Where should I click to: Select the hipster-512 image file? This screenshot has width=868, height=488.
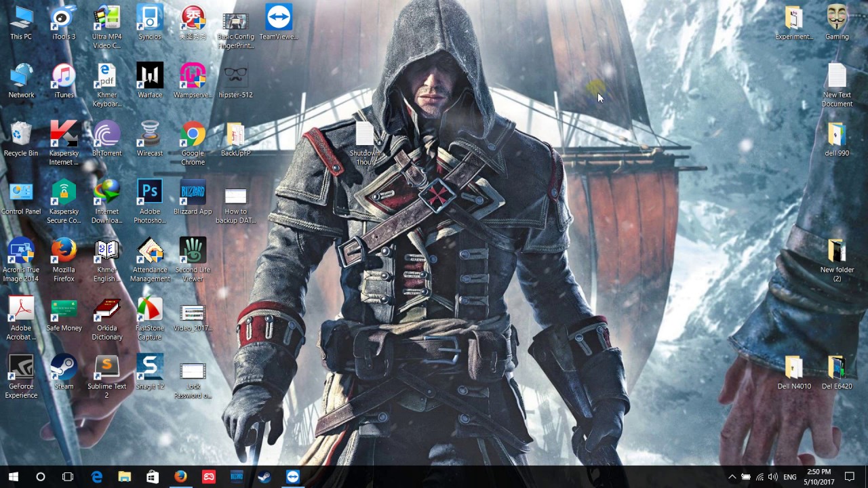235,81
